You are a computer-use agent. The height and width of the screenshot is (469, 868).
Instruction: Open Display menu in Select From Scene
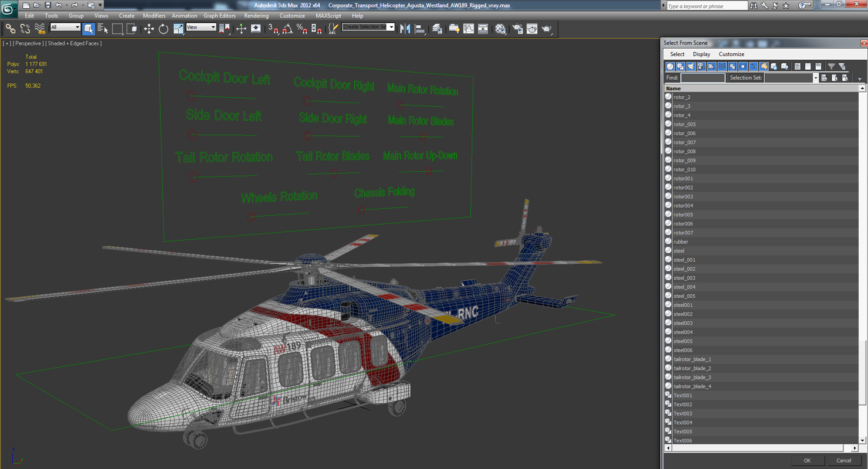pos(701,54)
